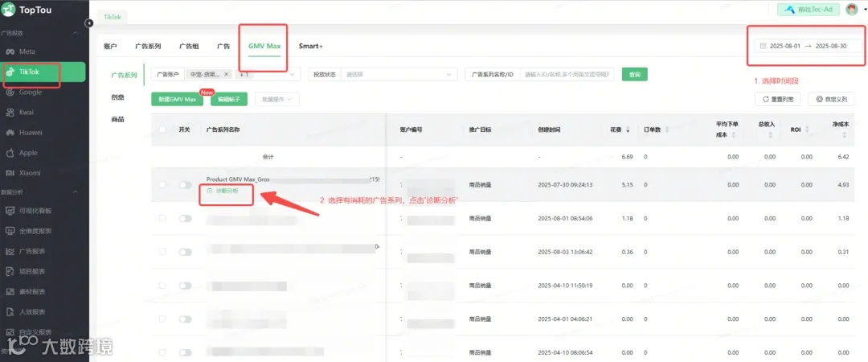Sort the table by 总收入 column

pyautogui.click(x=770, y=135)
